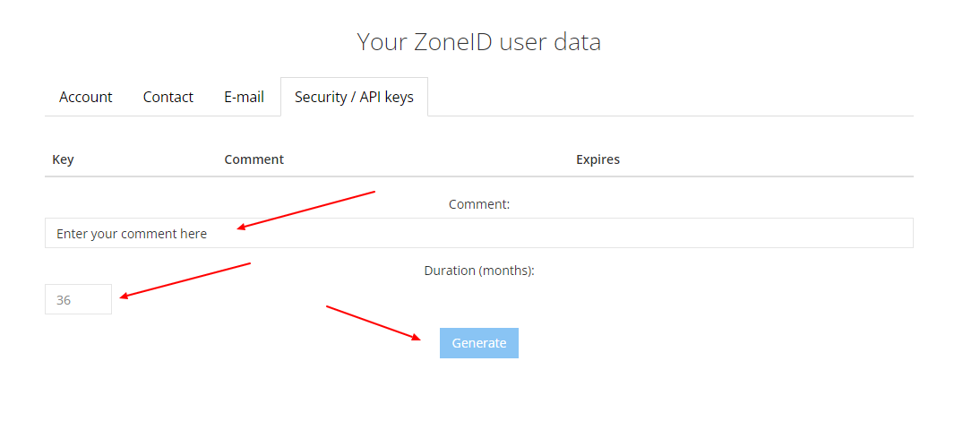Click the "Duration (months):" label
The width and height of the screenshot is (980, 430).
pyautogui.click(x=479, y=271)
